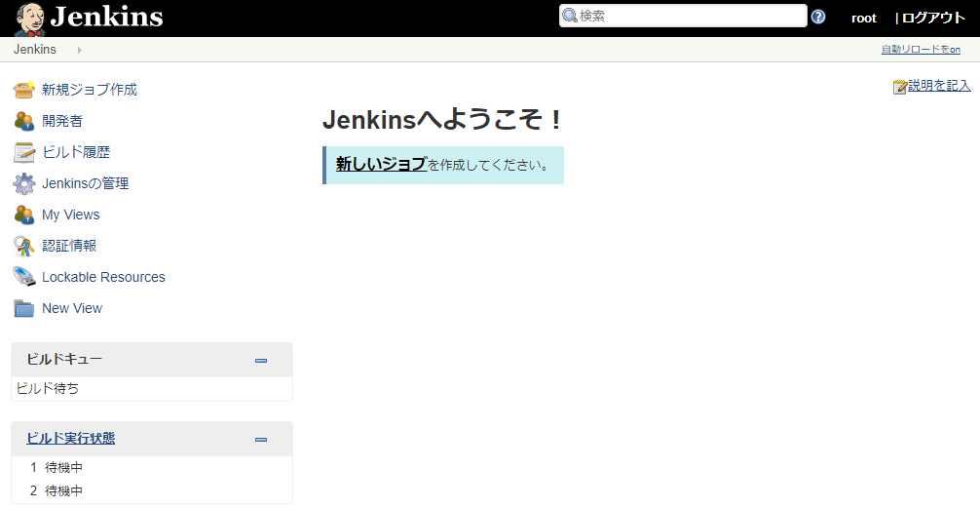Click the Jenkins breadcrumb link

(x=35, y=50)
